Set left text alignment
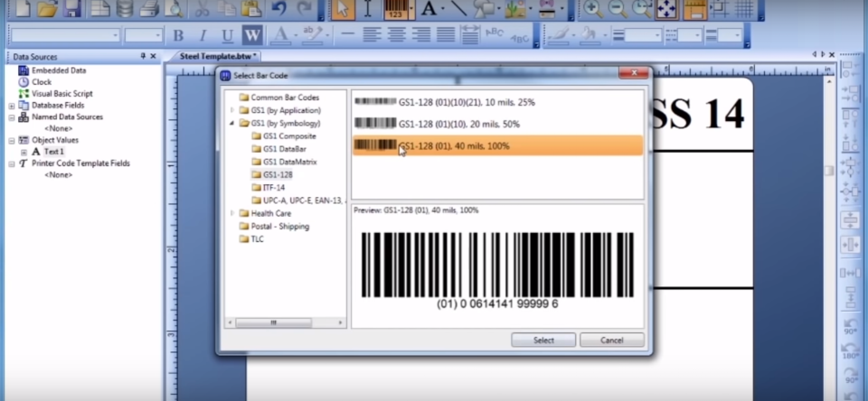868x401 pixels. pyautogui.click(x=373, y=35)
